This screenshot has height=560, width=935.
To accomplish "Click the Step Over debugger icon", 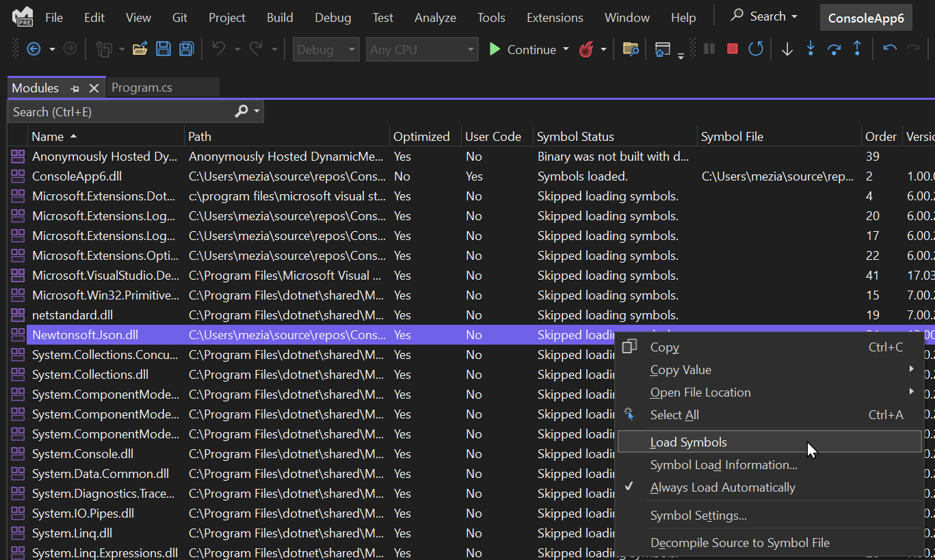I will (834, 49).
